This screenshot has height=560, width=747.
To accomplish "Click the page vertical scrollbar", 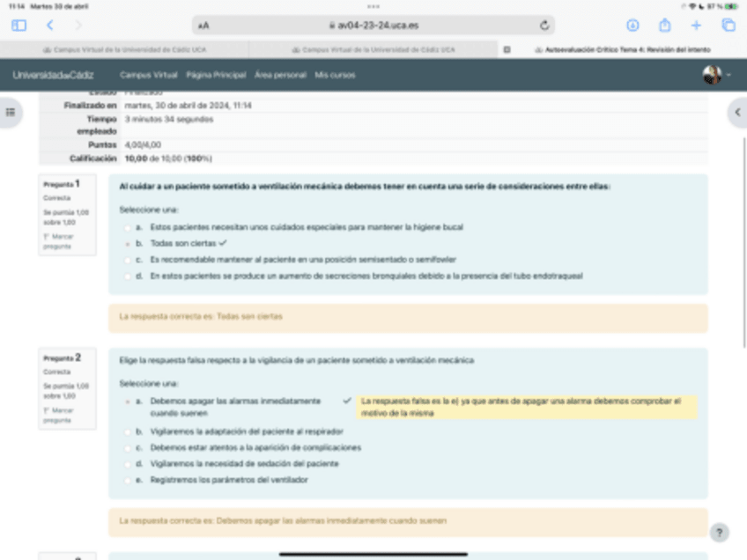I will click(x=744, y=243).
